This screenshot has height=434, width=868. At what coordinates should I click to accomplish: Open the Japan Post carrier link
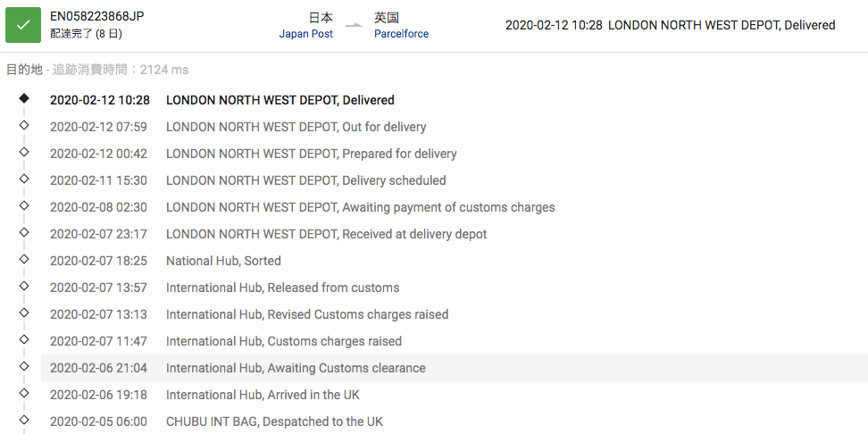tap(305, 34)
